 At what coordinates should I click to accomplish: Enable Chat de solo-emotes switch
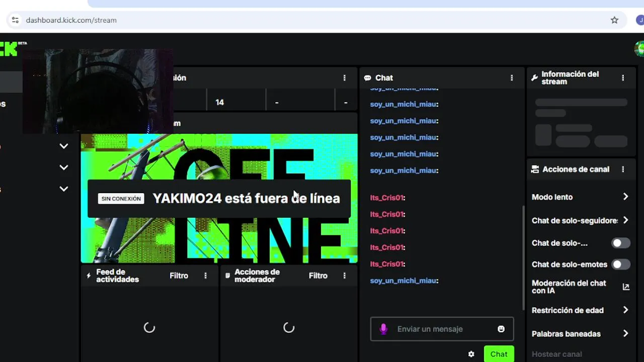pos(621,264)
